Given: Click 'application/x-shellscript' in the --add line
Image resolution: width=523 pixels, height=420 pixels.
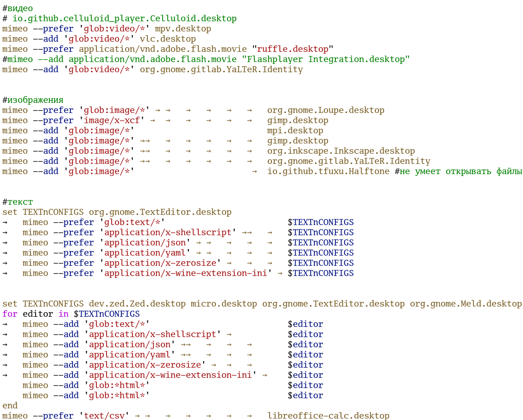Looking at the screenshot, I should (x=152, y=334).
